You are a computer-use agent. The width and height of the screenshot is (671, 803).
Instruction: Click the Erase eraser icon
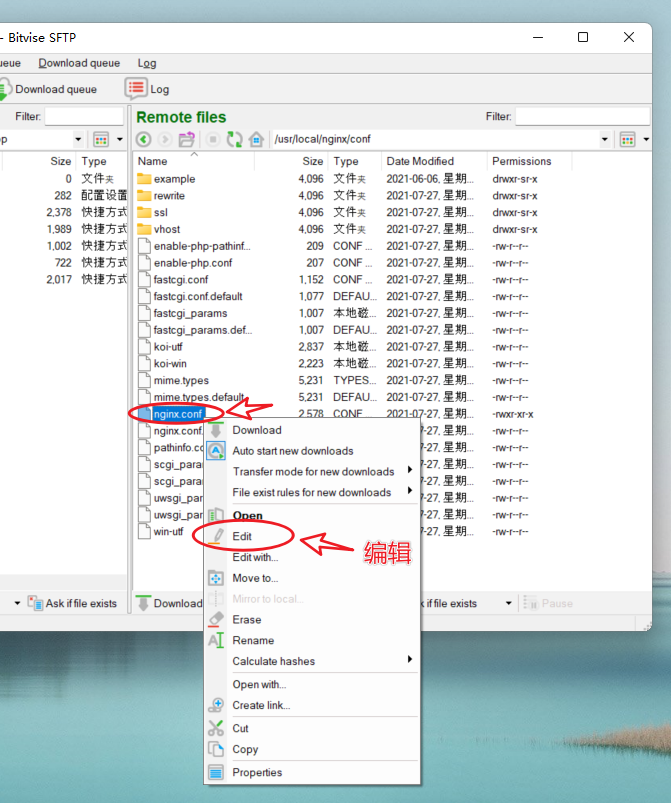(x=216, y=620)
